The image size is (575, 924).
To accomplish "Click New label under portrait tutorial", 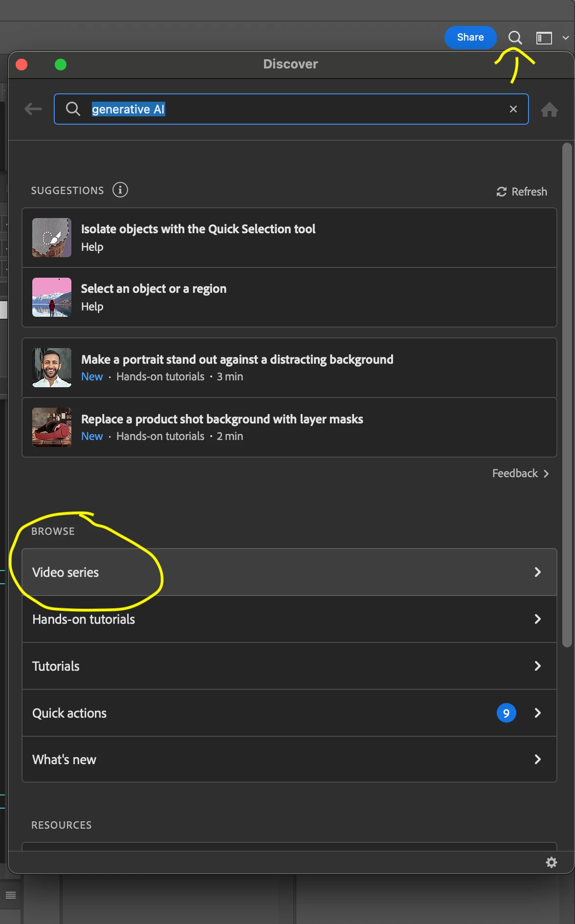I will [x=92, y=376].
